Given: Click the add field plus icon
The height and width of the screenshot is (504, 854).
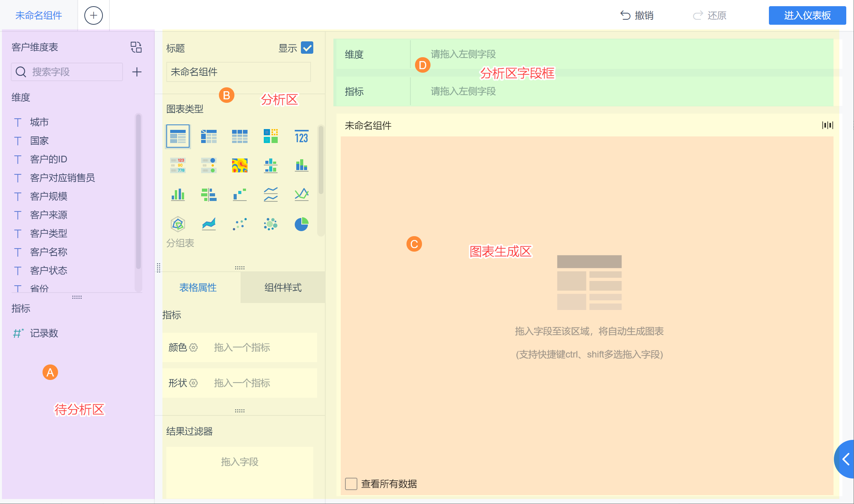Looking at the screenshot, I should 137,72.
